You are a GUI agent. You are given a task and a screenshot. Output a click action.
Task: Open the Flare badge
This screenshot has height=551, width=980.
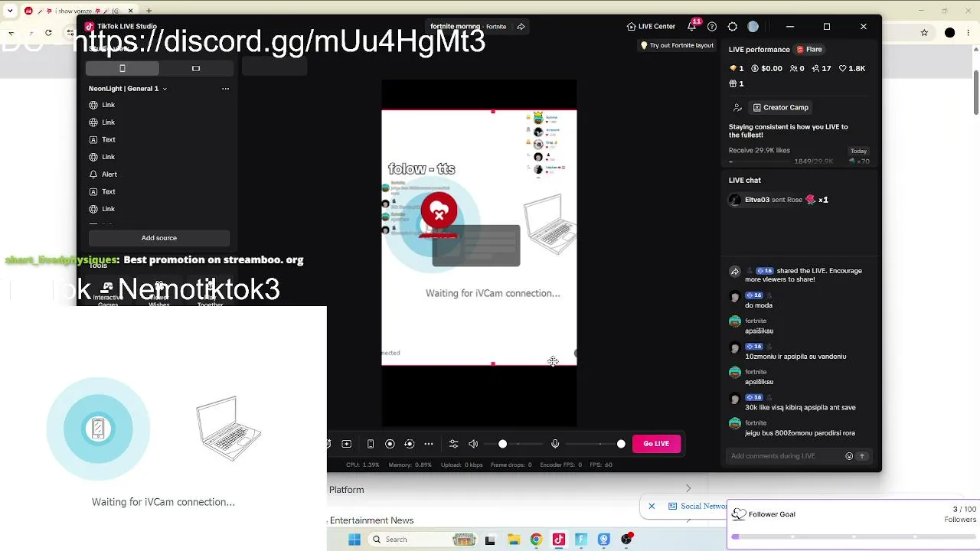point(809,50)
